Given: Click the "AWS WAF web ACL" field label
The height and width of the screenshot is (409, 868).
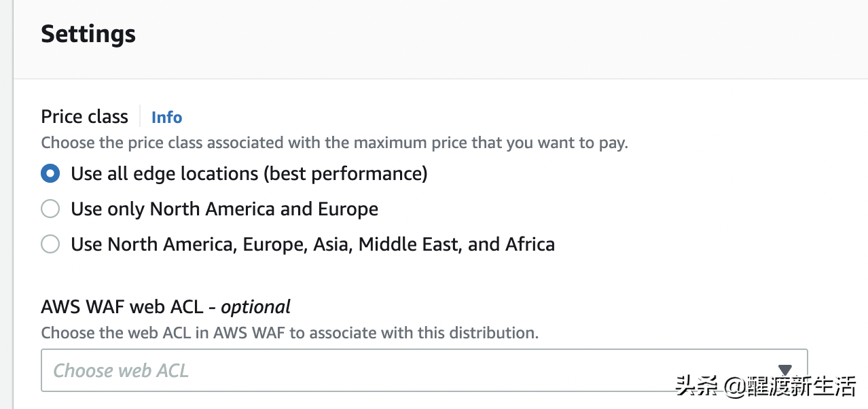Looking at the screenshot, I should coord(122,307).
